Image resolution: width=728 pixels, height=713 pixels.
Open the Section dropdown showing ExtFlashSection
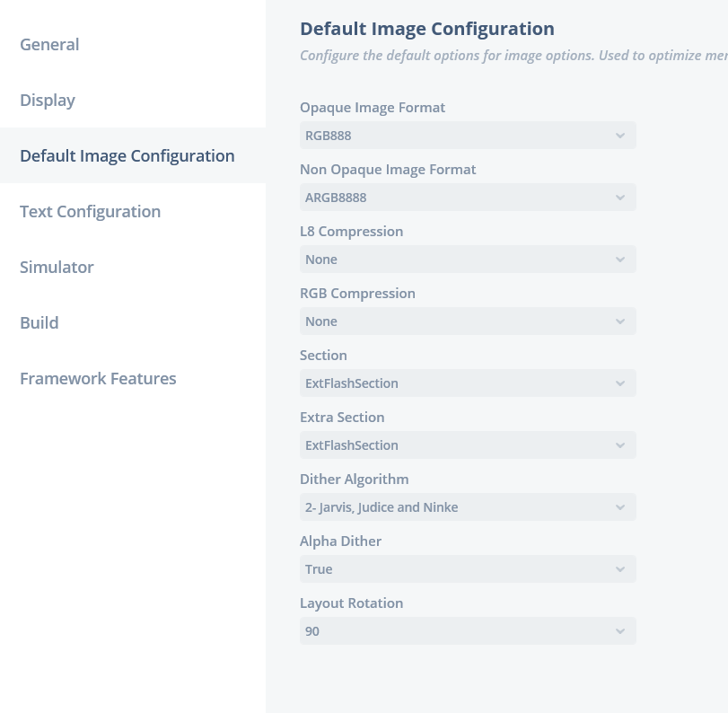pyautogui.click(x=467, y=383)
